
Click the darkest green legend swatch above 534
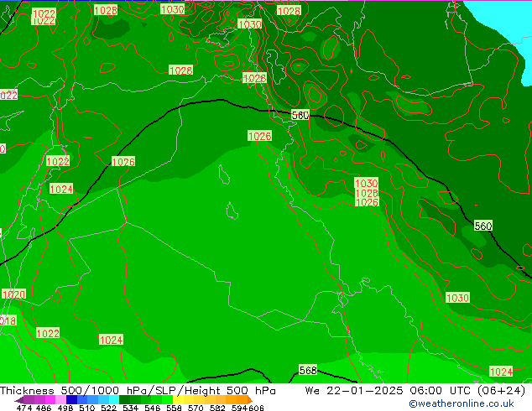[124, 400]
